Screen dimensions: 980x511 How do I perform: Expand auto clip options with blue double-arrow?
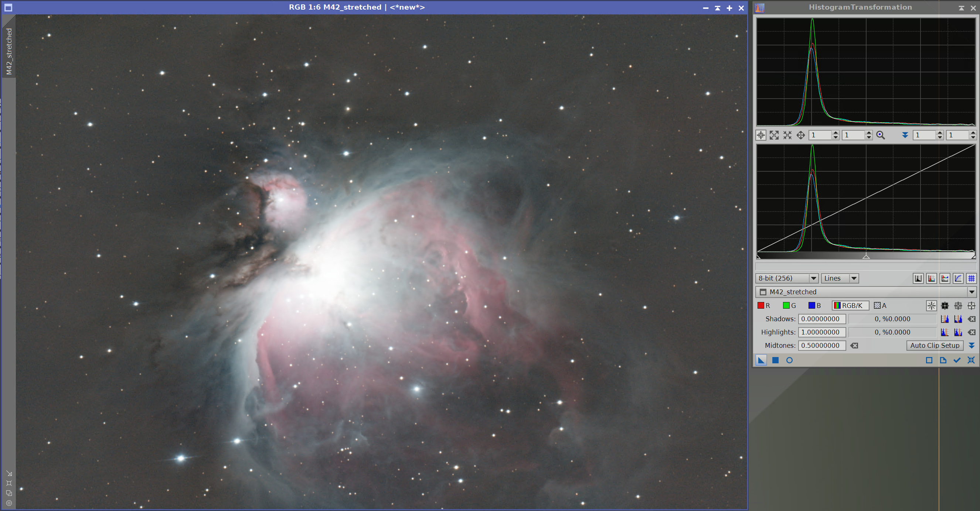pos(971,346)
